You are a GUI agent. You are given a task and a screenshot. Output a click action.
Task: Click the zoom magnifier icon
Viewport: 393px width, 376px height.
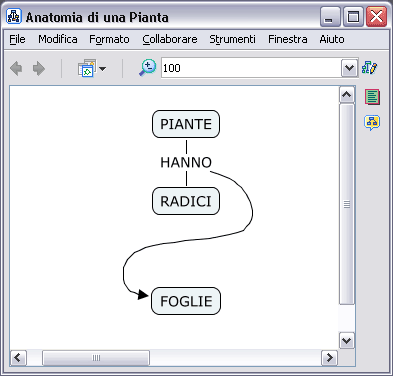tap(147, 68)
